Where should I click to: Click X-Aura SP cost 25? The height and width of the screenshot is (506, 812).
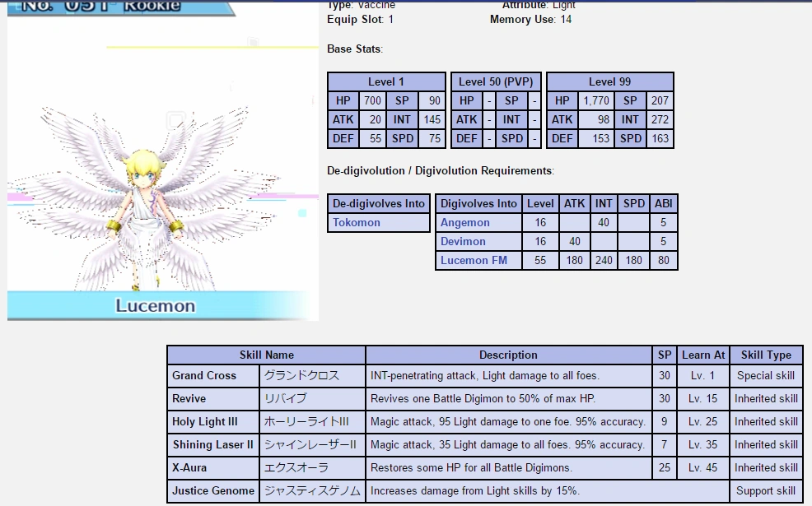[x=665, y=467]
